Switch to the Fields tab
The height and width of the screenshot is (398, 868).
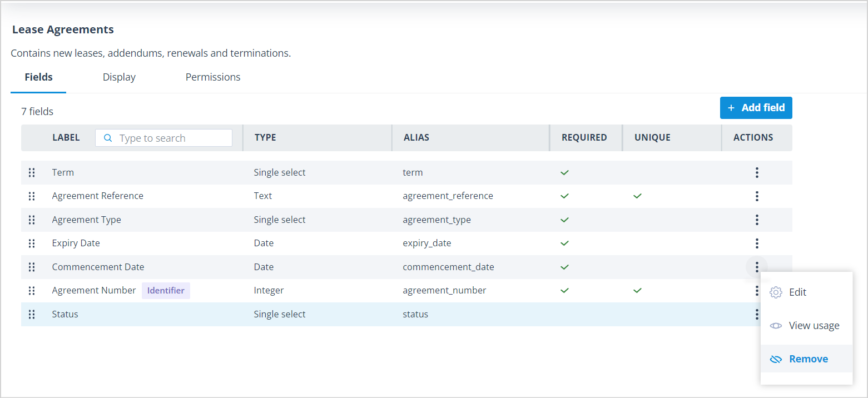38,77
